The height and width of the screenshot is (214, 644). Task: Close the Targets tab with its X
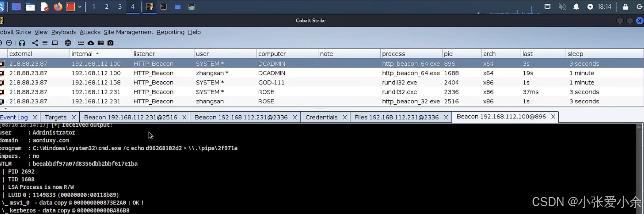(x=73, y=118)
